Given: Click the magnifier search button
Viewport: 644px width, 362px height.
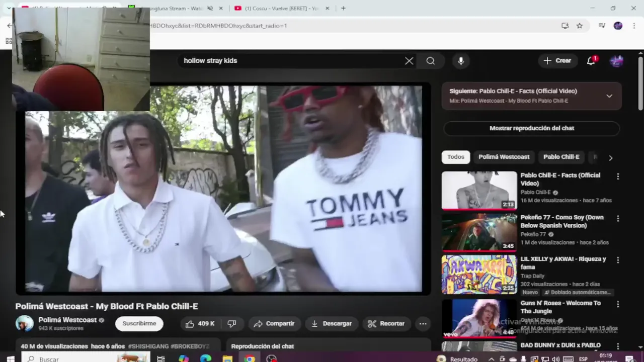Looking at the screenshot, I should pyautogui.click(x=430, y=61).
